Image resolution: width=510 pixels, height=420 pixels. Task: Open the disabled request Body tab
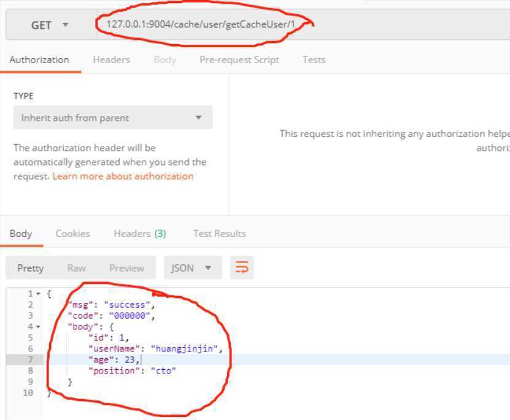pos(165,59)
